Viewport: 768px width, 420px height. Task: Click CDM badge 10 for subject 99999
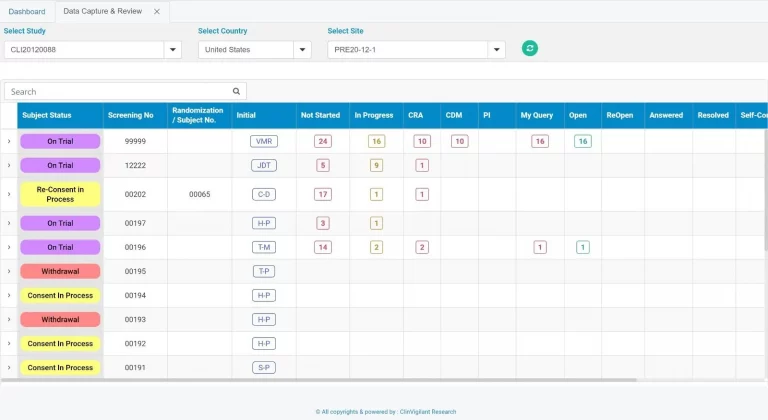(x=459, y=141)
